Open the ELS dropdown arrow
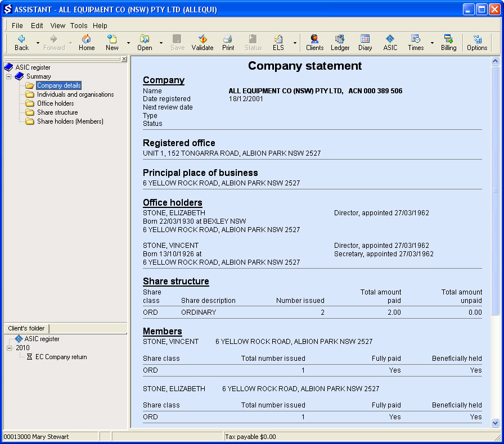The width and height of the screenshot is (504, 444). (x=295, y=43)
